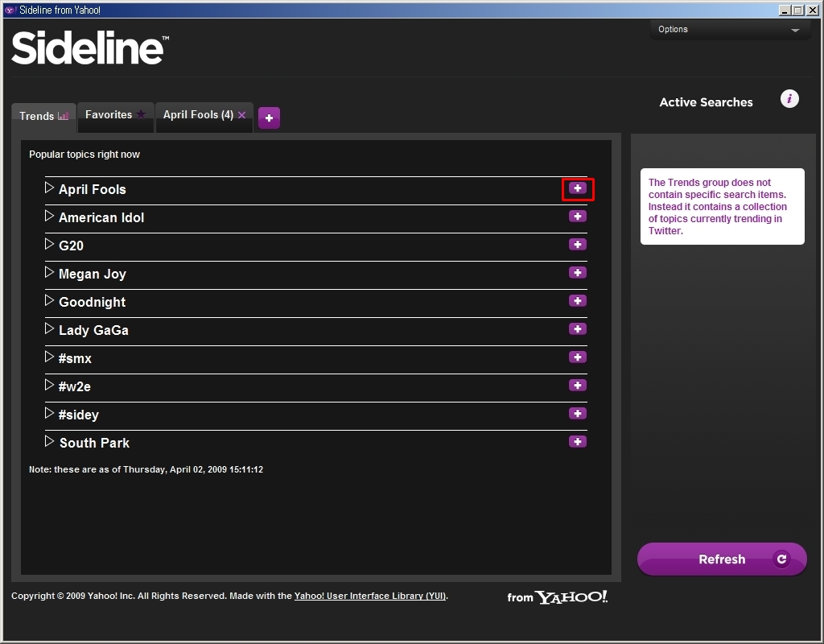Screen dimensions: 824x644
Task: Expand the Lady GaGa topic
Action: pyautogui.click(x=49, y=328)
